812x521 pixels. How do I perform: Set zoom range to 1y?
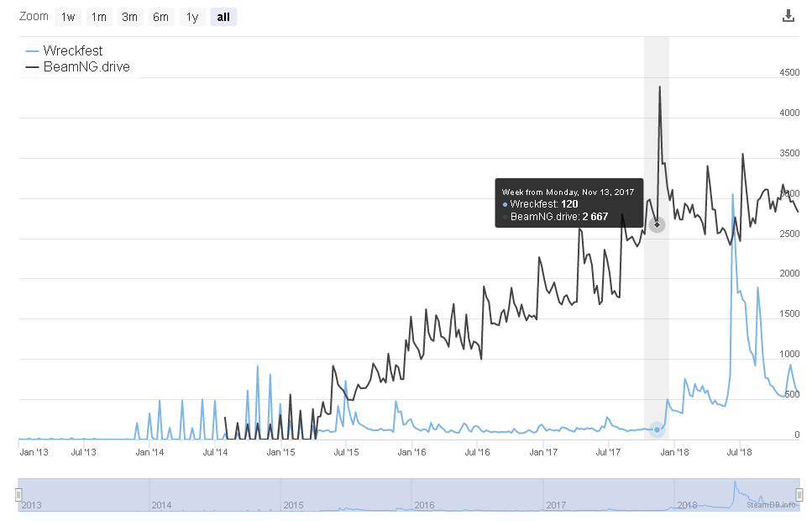[x=192, y=17]
